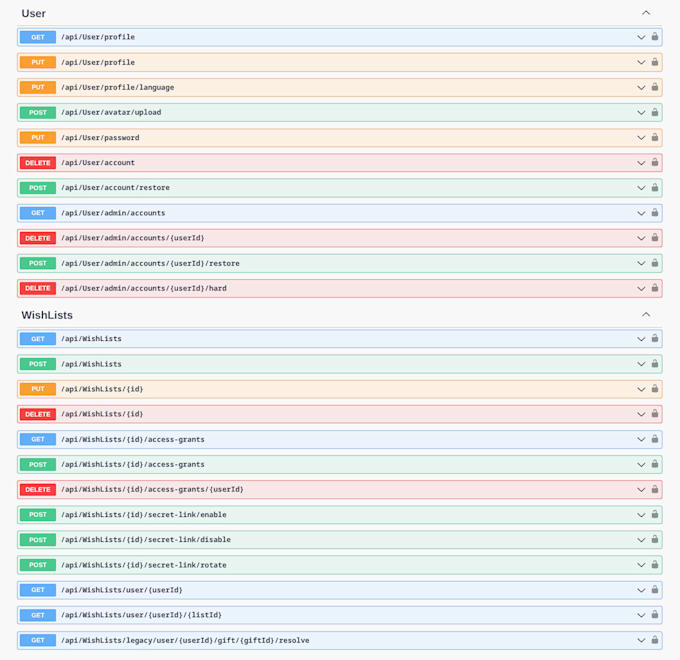Screen dimensions: 680x660
Task: Click lock on secret-link/enable endpoint
Action: pyautogui.click(x=654, y=514)
